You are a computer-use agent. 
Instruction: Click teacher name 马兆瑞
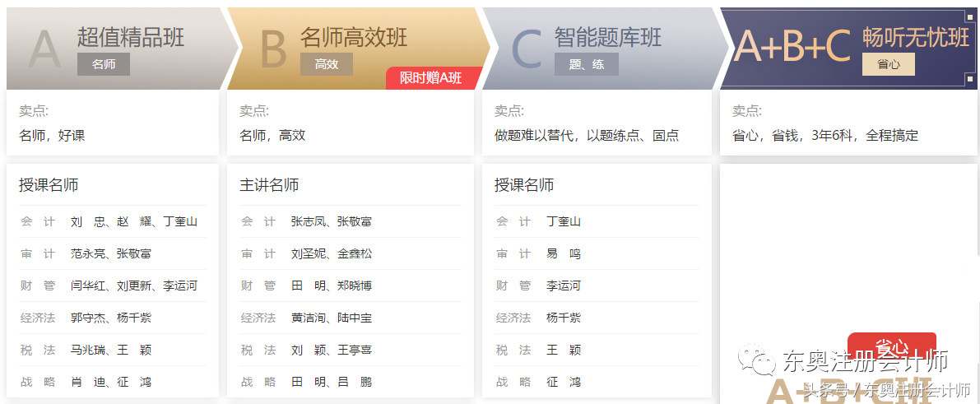pyautogui.click(x=88, y=351)
